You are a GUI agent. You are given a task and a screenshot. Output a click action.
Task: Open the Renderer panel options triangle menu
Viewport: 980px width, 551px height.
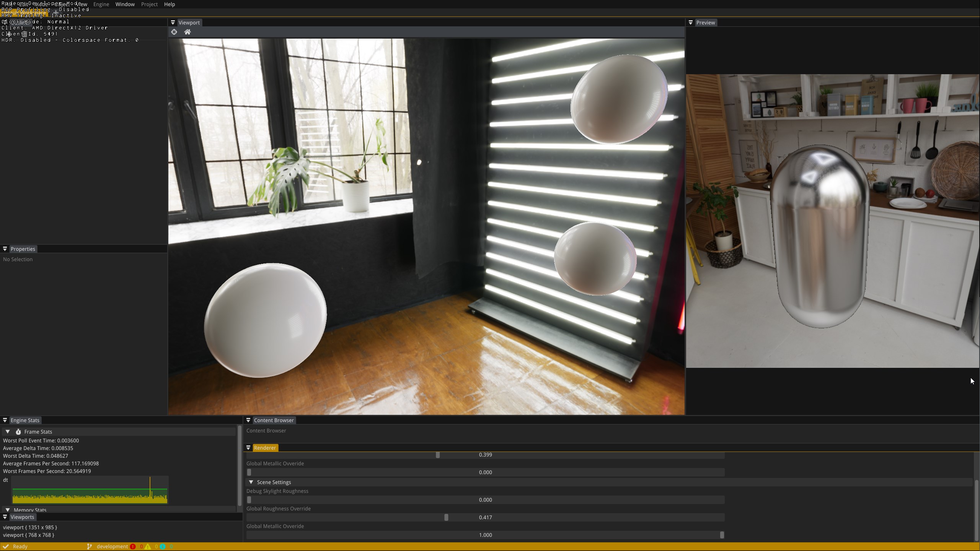[x=249, y=448]
